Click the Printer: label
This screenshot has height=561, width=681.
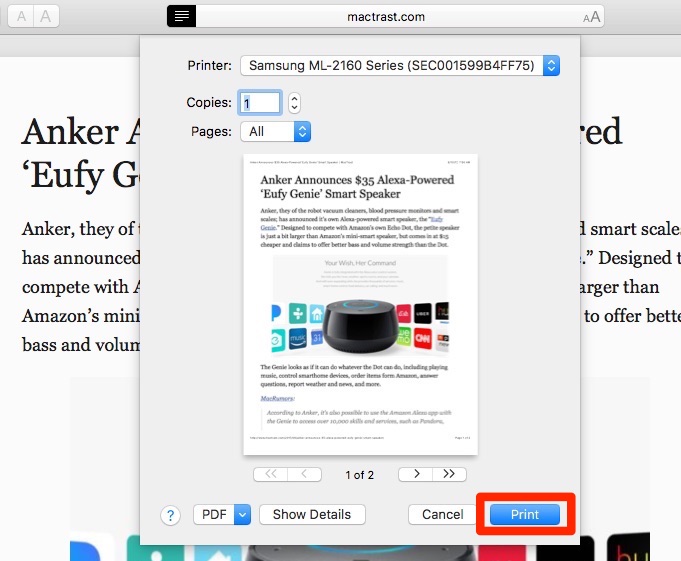click(x=209, y=66)
